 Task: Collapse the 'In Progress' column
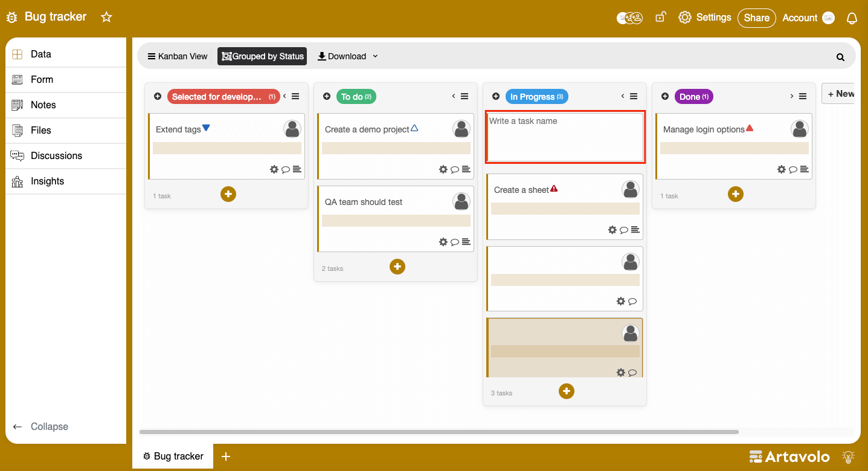click(x=622, y=96)
